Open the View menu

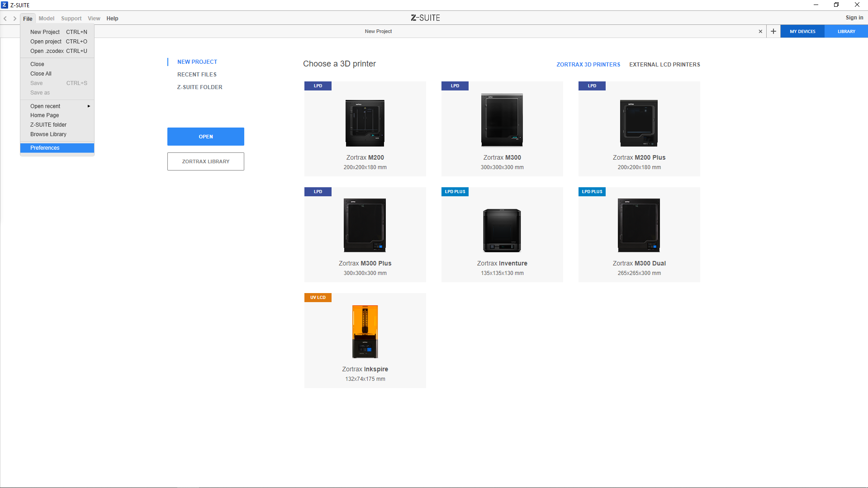[94, 19]
